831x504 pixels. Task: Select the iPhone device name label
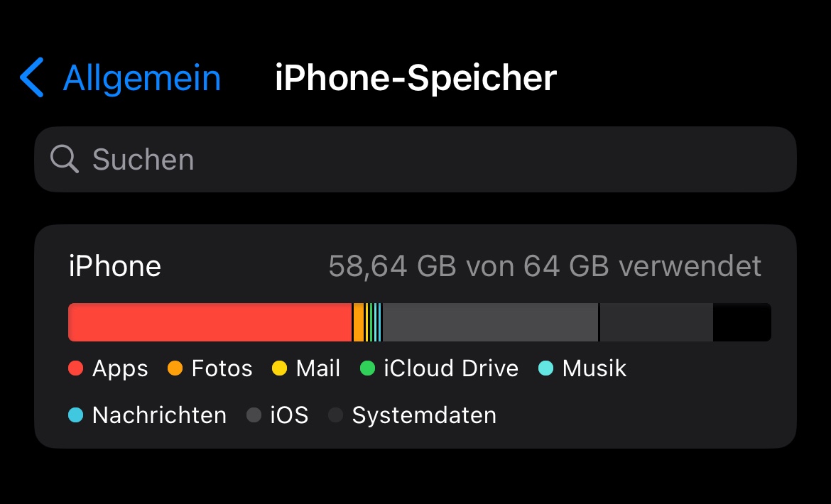[x=115, y=266]
